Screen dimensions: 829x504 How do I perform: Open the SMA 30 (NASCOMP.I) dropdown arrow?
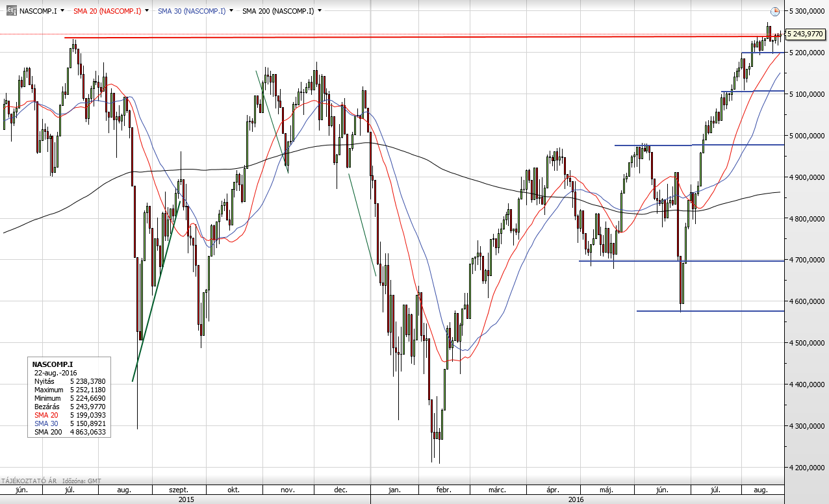point(231,11)
